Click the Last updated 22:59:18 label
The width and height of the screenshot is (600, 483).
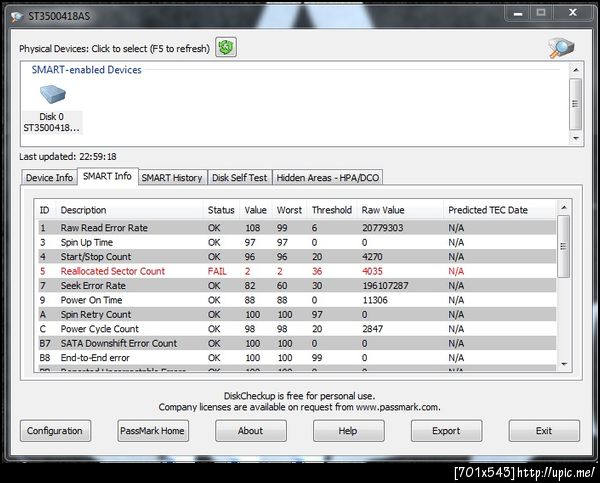coord(68,157)
